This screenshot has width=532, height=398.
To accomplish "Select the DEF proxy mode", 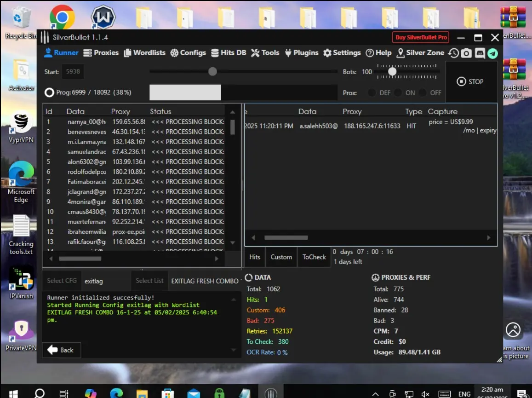I will [x=380, y=92].
